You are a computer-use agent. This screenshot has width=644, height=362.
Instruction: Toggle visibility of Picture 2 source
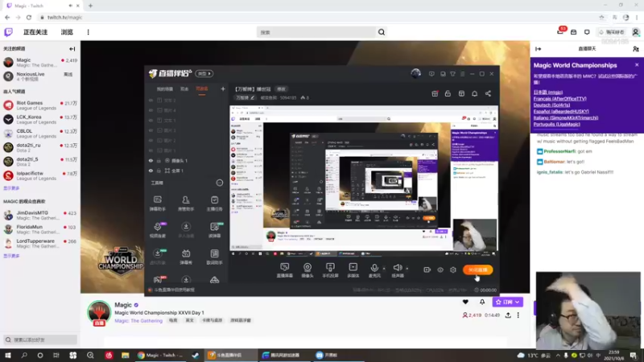[151, 140]
